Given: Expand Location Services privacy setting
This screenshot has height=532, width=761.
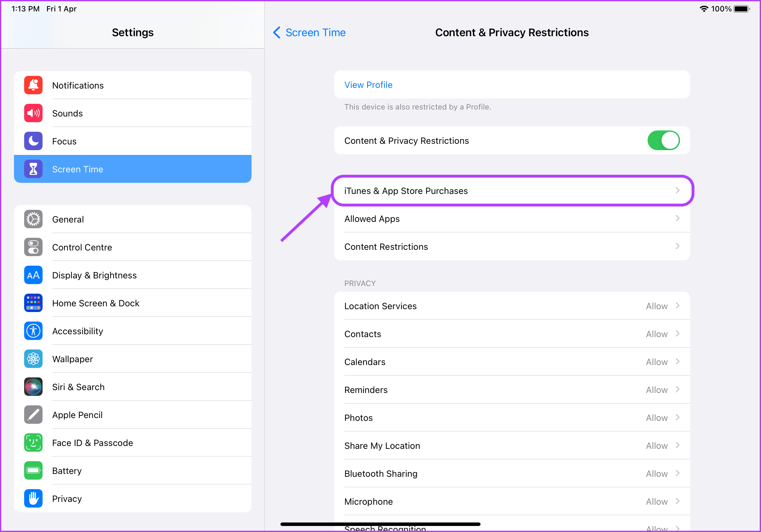Looking at the screenshot, I should (x=512, y=306).
